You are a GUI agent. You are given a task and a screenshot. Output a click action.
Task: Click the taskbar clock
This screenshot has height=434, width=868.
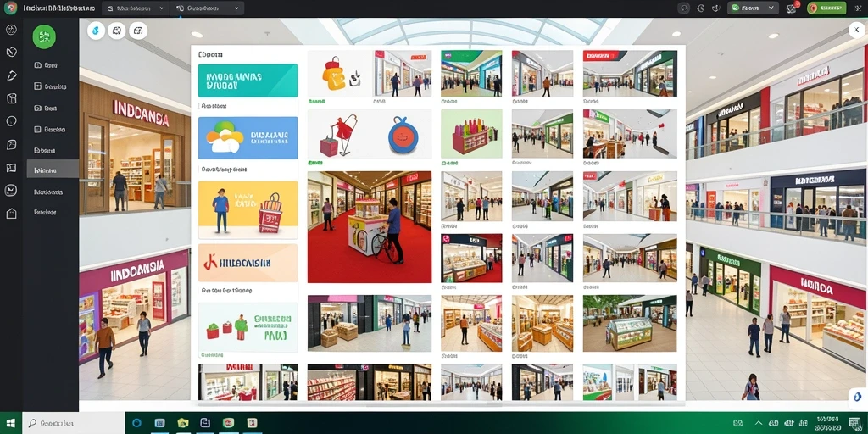pos(826,423)
